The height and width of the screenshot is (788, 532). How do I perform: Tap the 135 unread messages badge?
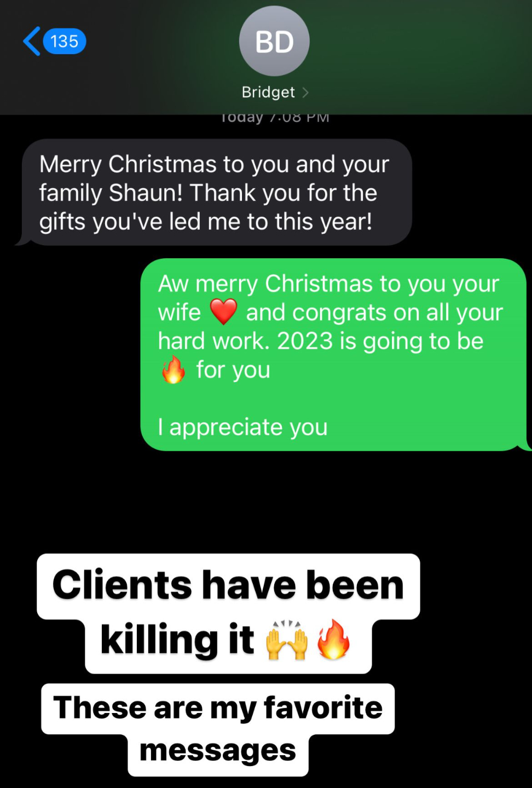click(x=65, y=41)
